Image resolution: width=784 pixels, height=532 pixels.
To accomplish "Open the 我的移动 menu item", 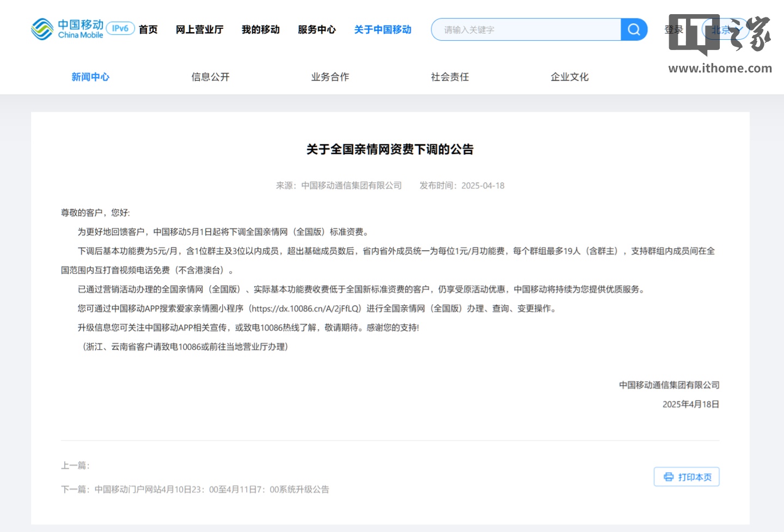I will pos(260,30).
